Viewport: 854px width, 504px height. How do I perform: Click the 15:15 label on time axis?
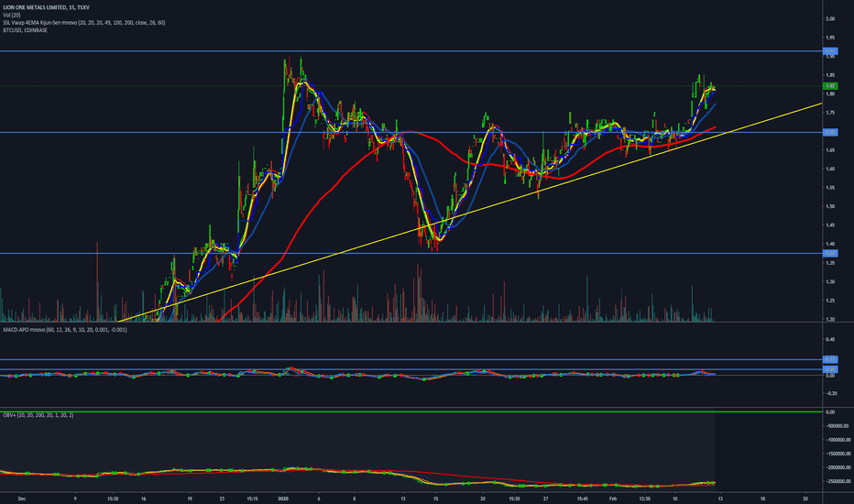click(x=252, y=499)
